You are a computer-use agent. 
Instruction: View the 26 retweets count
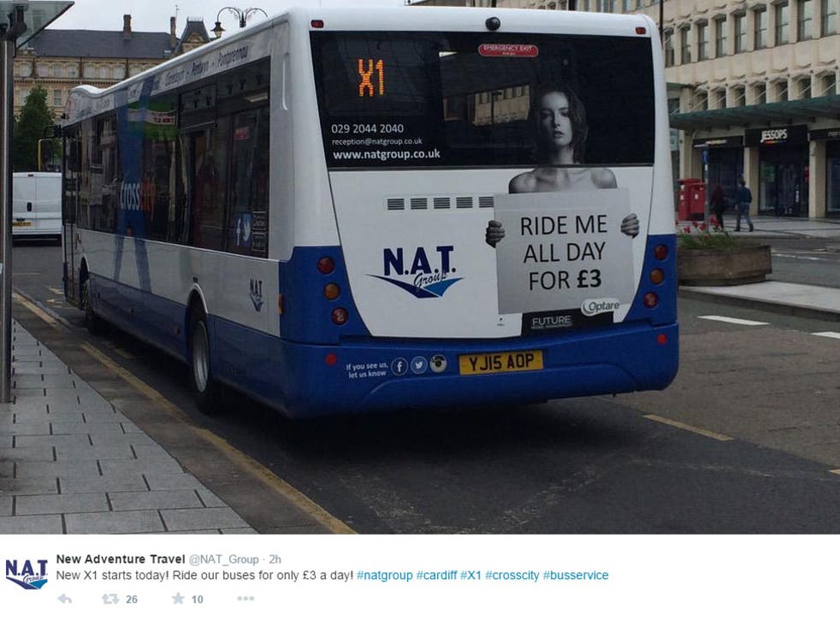[132, 600]
